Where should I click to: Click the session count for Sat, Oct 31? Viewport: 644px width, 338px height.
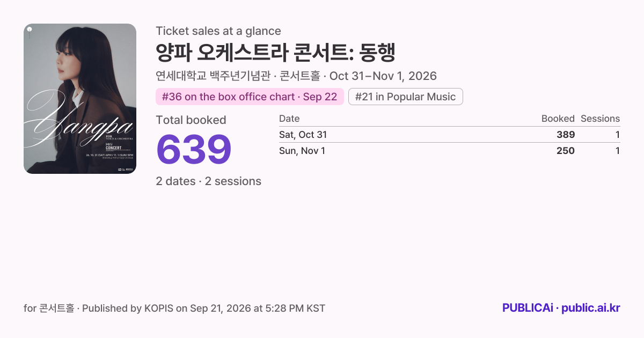click(618, 135)
